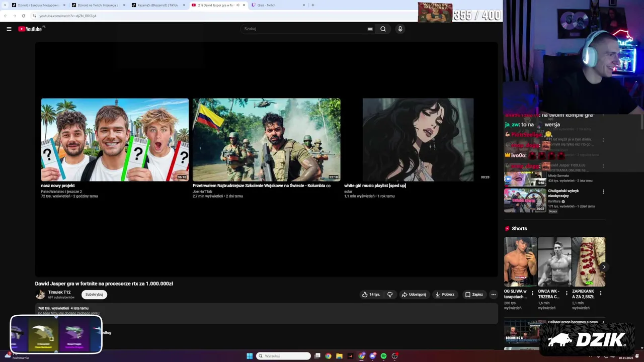Screen dimensions: 644x362
Task: Close the Qreii - Twitch tab
Action: click(304, 5)
